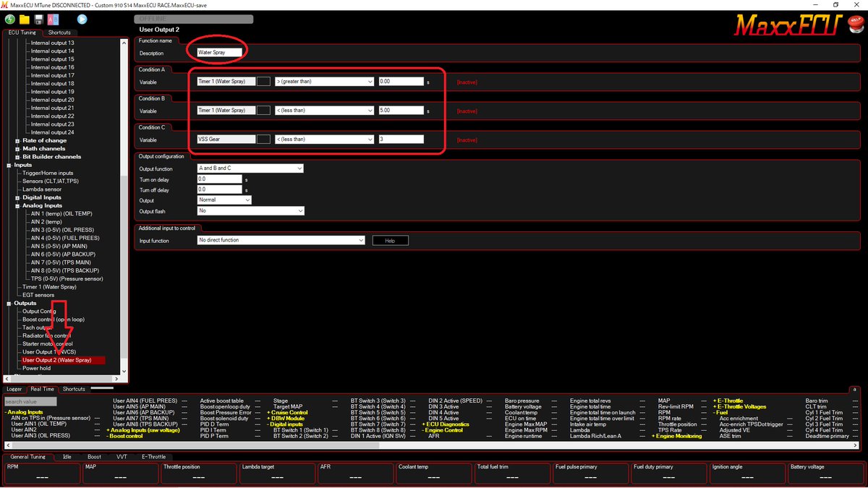The height and width of the screenshot is (488, 868).
Task: Open Sensors (CLT,IAT,TPS) tree item
Action: pyautogui.click(x=52, y=181)
